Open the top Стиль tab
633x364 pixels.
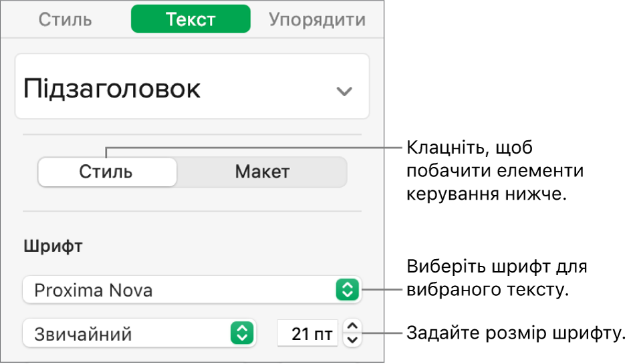click(x=65, y=19)
